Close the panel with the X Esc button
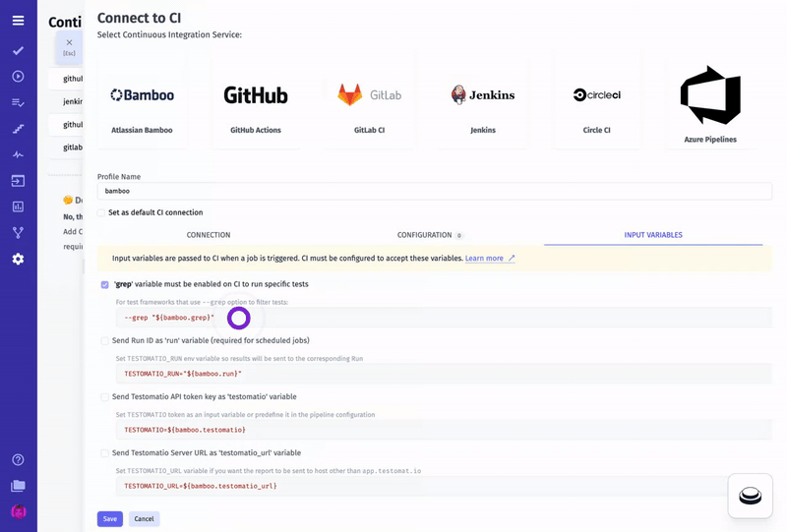787x532 pixels. 69,47
